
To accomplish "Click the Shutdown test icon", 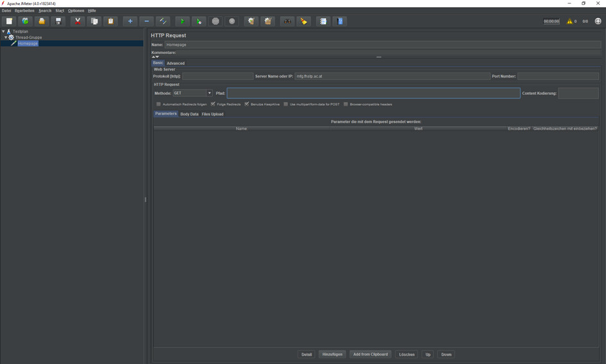I will (232, 21).
